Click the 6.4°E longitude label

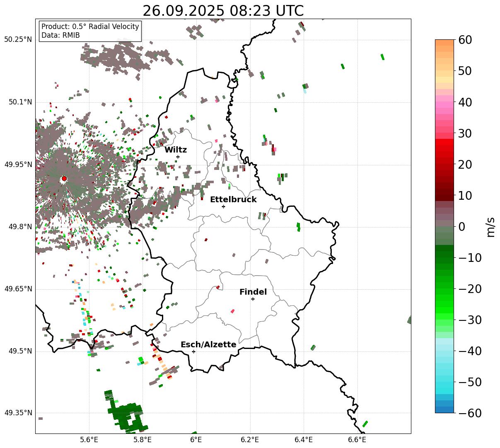click(x=304, y=440)
